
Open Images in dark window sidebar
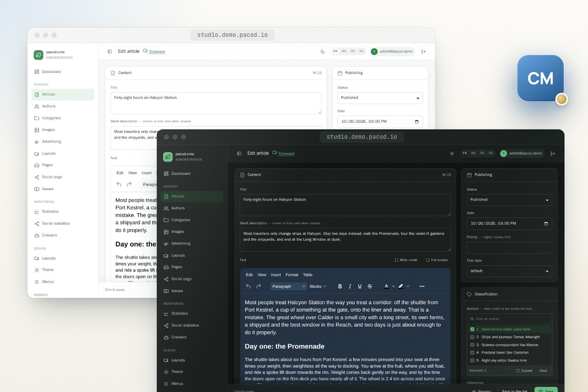pyautogui.click(x=192, y=232)
